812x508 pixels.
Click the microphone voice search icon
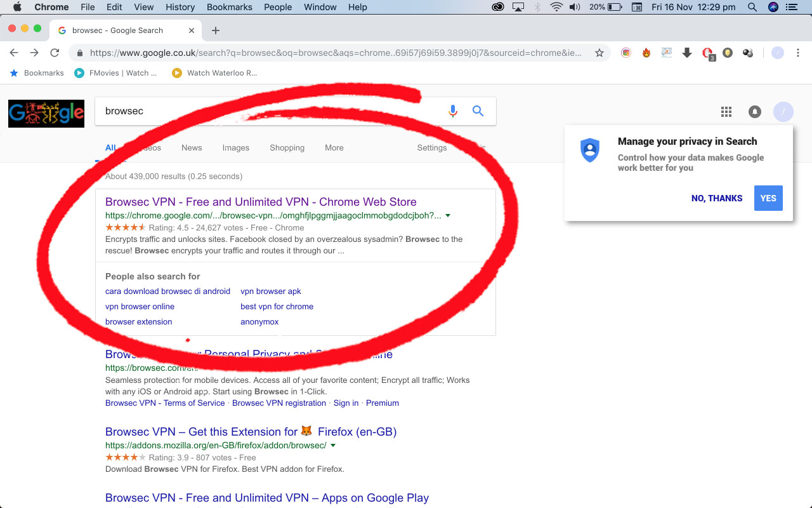click(x=452, y=111)
